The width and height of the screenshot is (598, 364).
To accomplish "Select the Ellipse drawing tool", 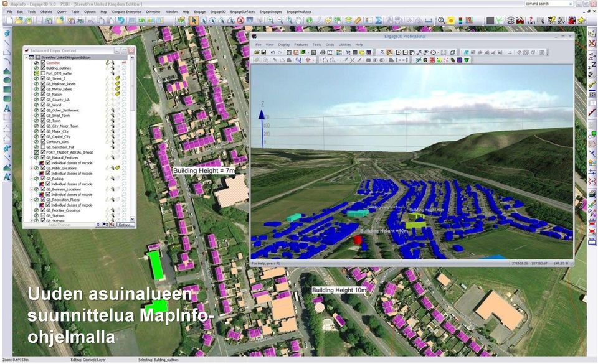I will tap(7, 80).
